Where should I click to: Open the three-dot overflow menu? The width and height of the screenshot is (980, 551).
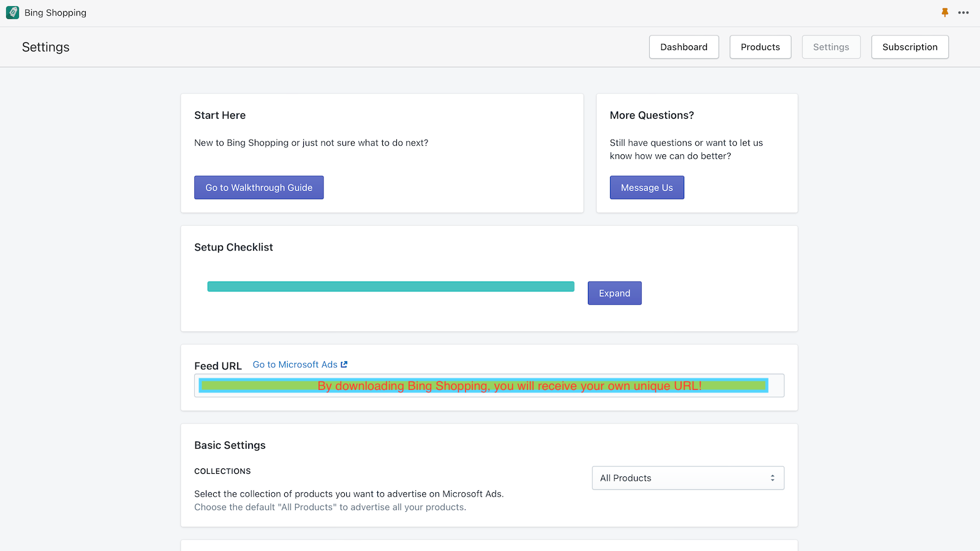click(964, 12)
